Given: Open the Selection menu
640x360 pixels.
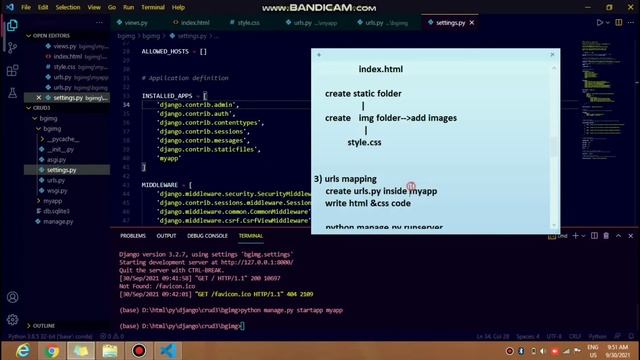Looking at the screenshot, I should [x=68, y=7].
